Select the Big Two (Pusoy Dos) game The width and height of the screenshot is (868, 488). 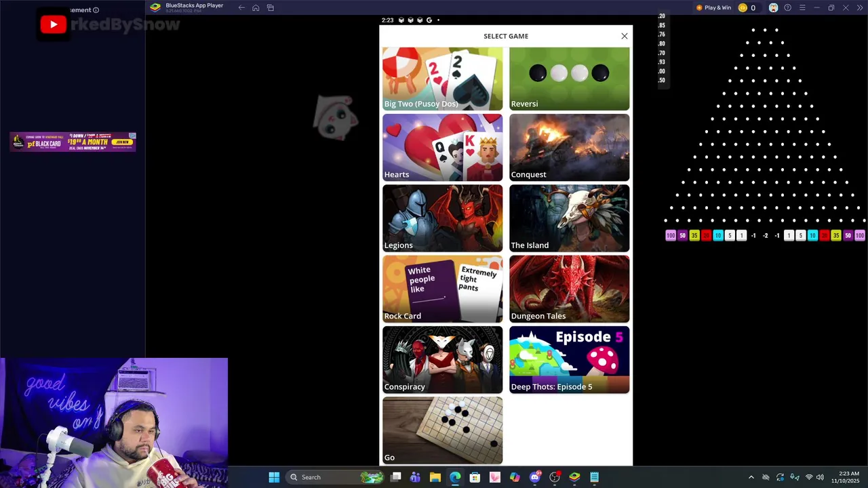point(442,79)
